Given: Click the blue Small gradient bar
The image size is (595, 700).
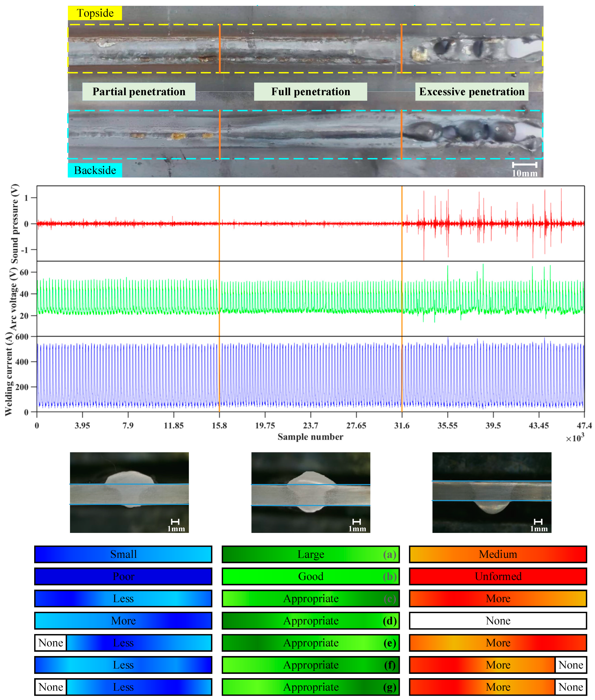Looking at the screenshot, I should click(123, 554).
